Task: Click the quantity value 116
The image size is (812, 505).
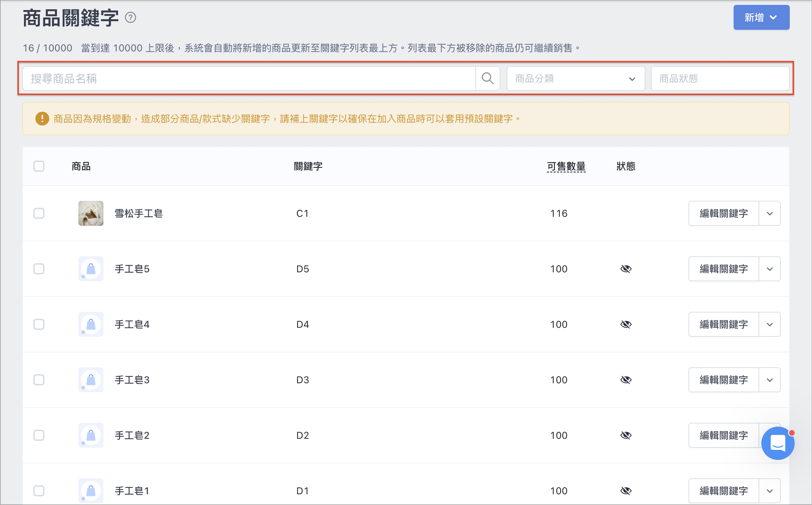Action: click(559, 213)
